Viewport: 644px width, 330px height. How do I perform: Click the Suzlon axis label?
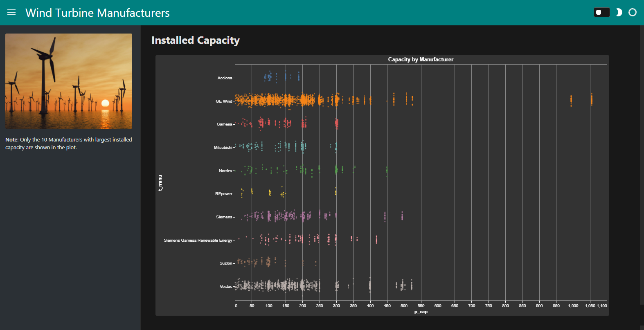point(226,263)
